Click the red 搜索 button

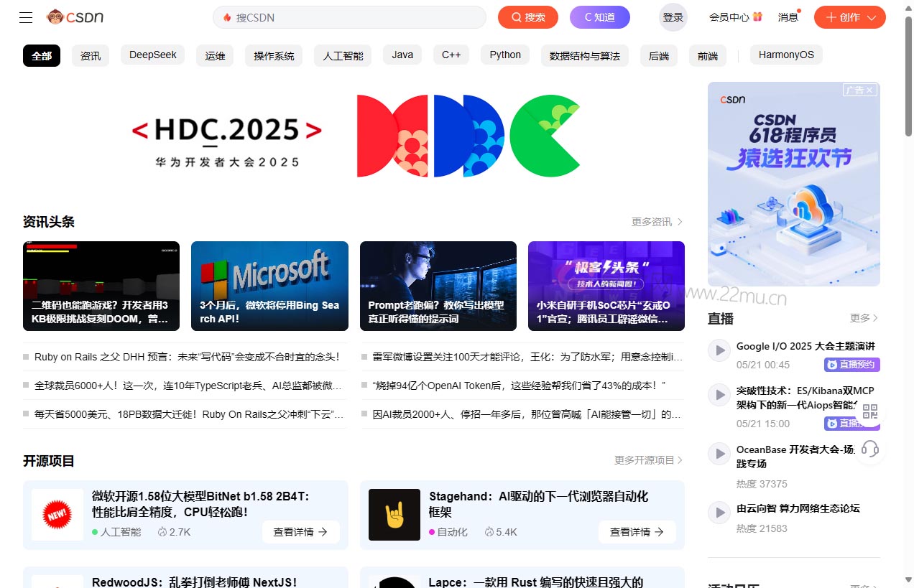click(x=528, y=17)
